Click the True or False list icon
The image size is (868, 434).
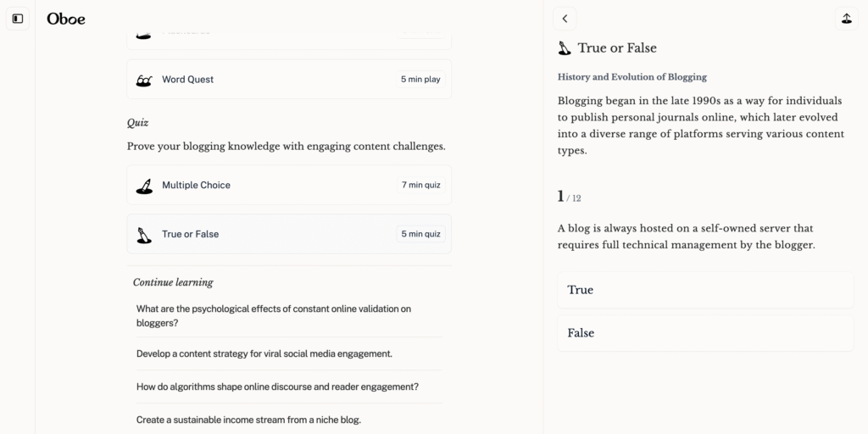click(x=144, y=235)
